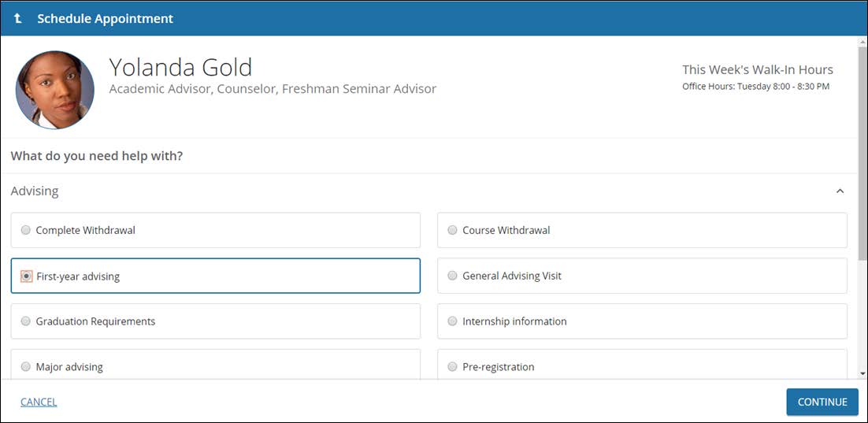Click the Office Hours Tuesday text
This screenshot has height=423, width=868.
[x=755, y=87]
